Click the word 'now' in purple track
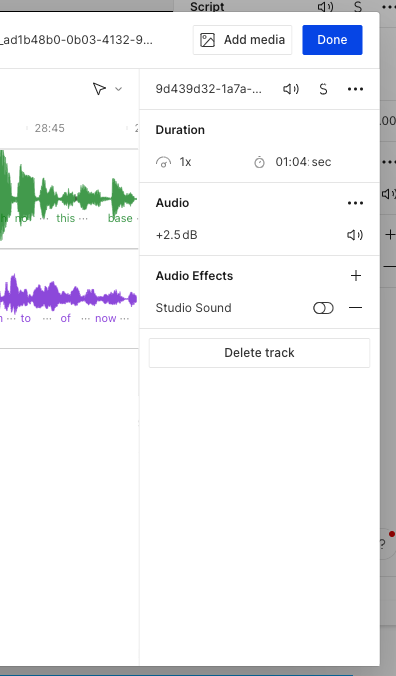 point(106,318)
